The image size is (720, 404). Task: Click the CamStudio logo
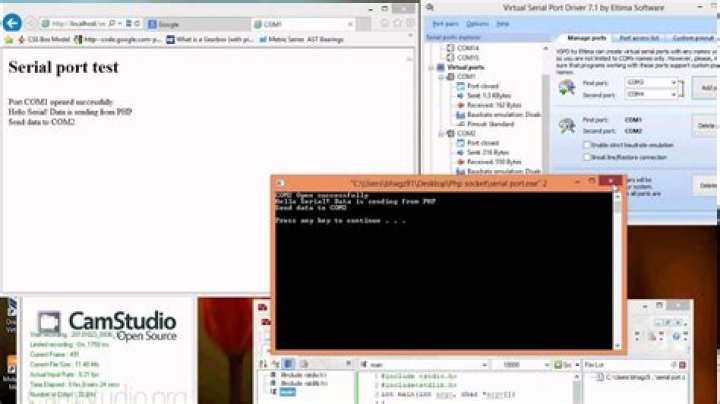(107, 325)
